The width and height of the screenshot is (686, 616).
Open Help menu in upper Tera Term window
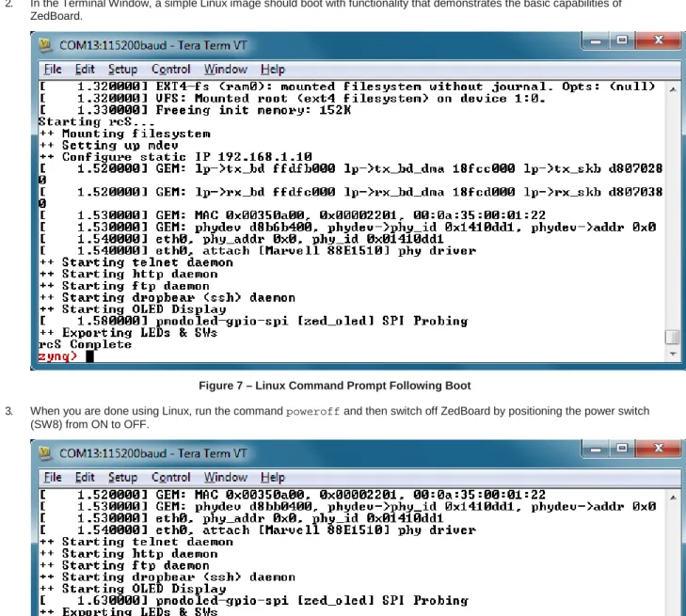[273, 69]
